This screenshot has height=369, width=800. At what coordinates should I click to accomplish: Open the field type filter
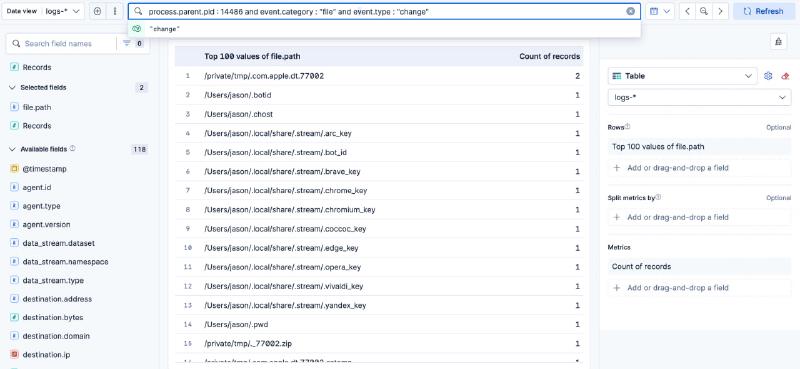133,44
